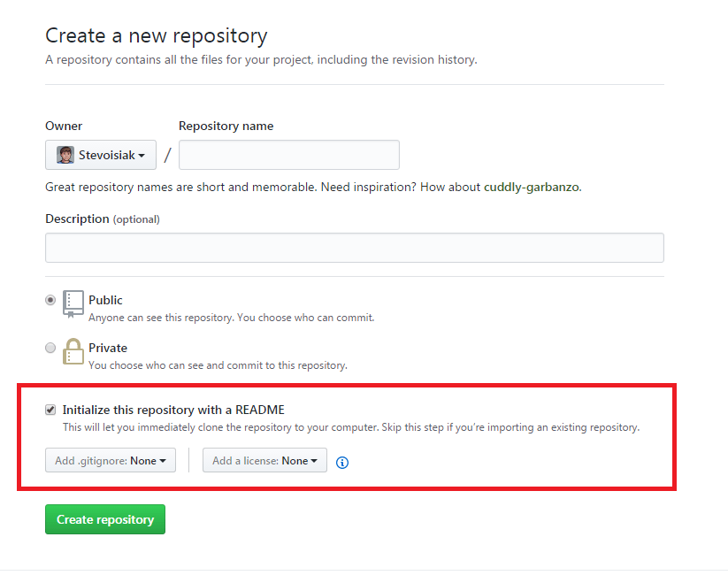Click the Initialize this repository label text
The width and height of the screenshot is (728, 583).
click(173, 410)
